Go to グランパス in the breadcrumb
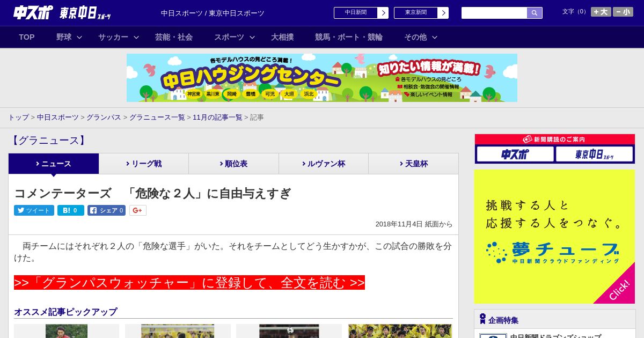 pos(104,117)
